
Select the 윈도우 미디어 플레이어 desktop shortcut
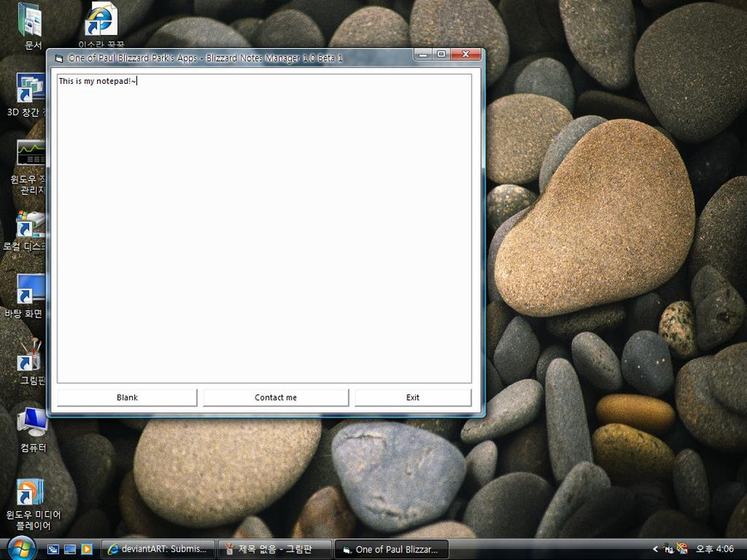tap(32, 504)
